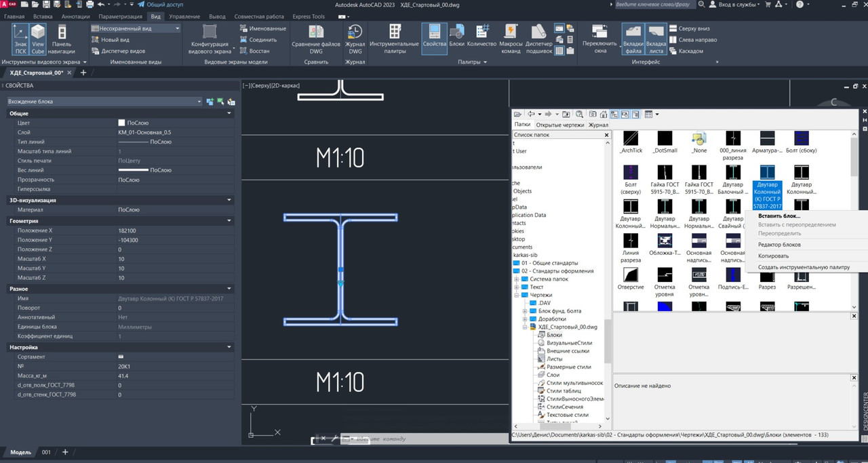This screenshot has height=463, width=868.
Task: Click the Соединить viewports button
Action: click(x=257, y=40)
